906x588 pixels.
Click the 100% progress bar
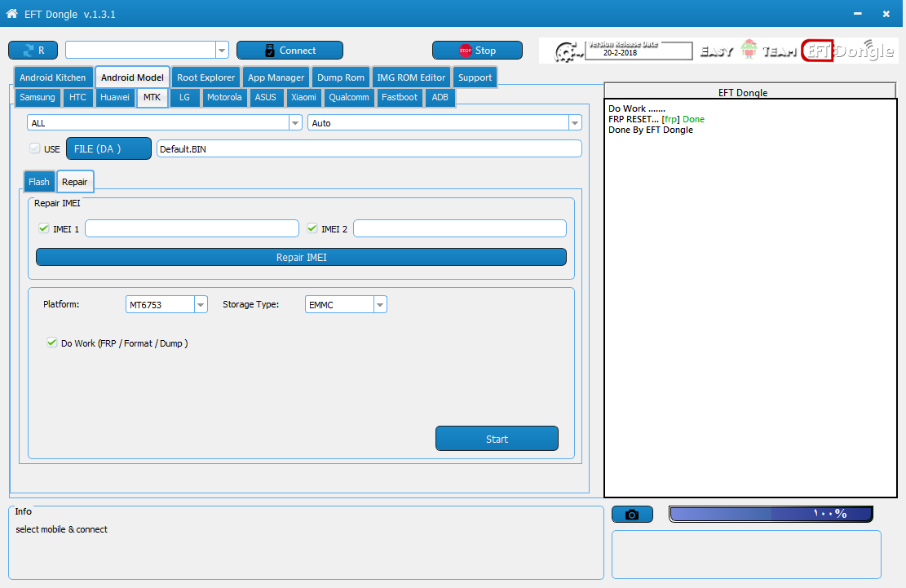click(771, 514)
